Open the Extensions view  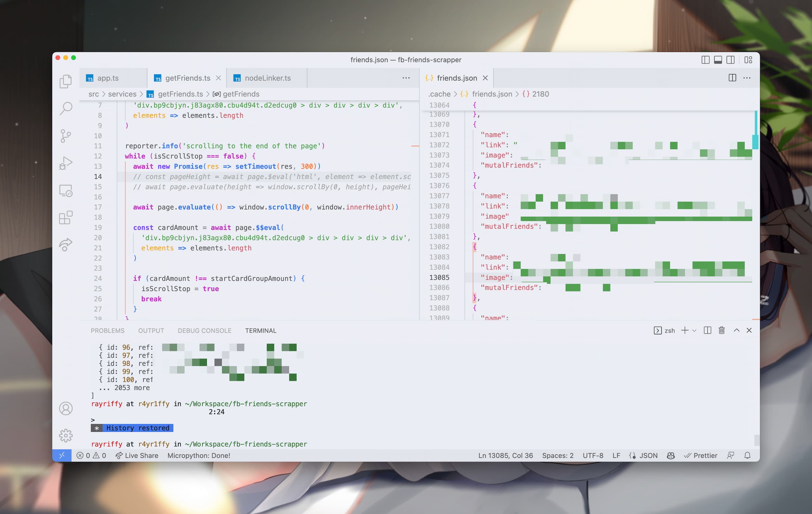[x=66, y=218]
